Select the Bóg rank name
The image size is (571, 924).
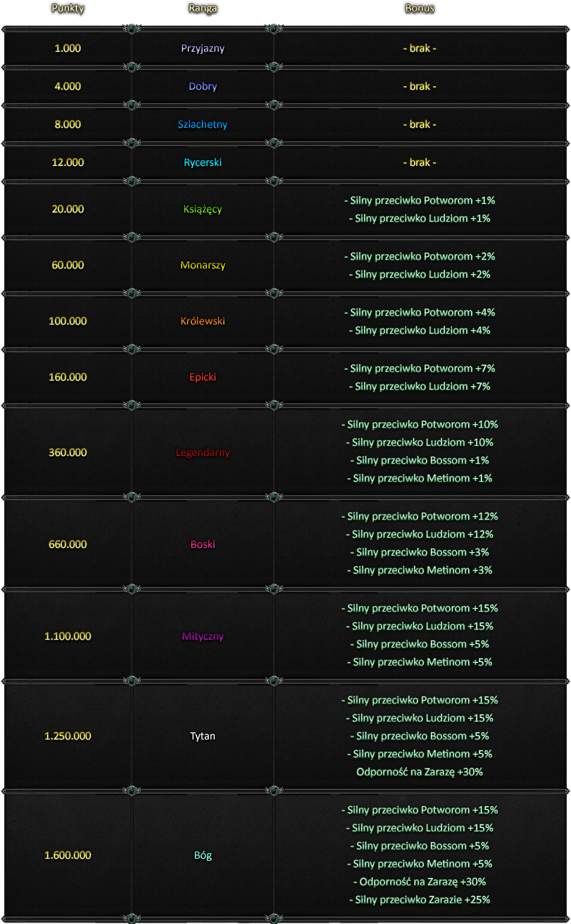(x=203, y=856)
